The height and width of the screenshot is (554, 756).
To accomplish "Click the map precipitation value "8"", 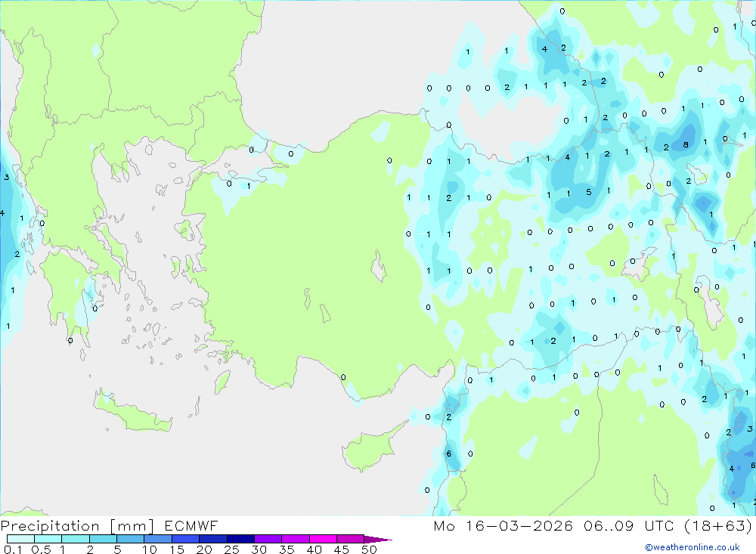I will click(686, 144).
